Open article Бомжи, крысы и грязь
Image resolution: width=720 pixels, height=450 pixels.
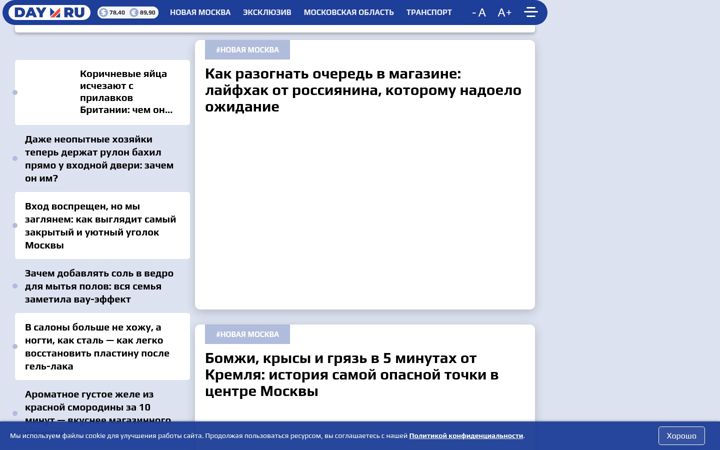pos(352,375)
